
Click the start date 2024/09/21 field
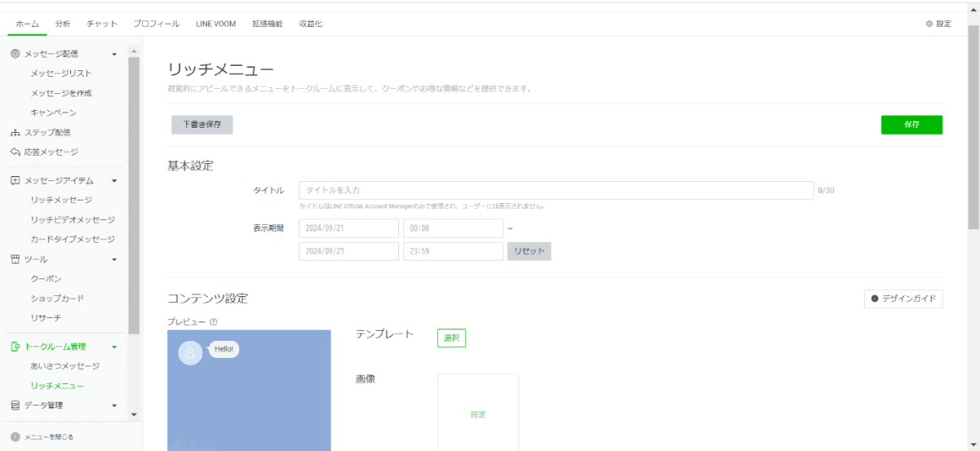tap(348, 228)
